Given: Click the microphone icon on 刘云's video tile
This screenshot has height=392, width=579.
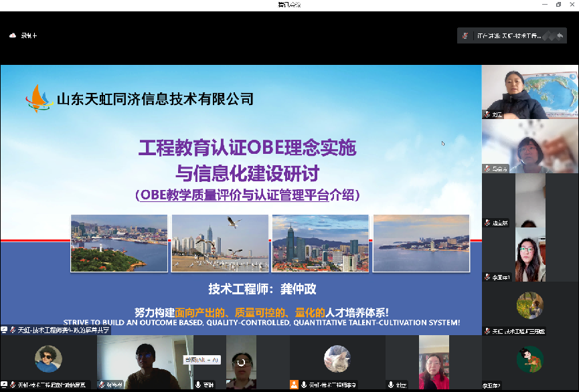Looking at the screenshot, I should pyautogui.click(x=487, y=114).
